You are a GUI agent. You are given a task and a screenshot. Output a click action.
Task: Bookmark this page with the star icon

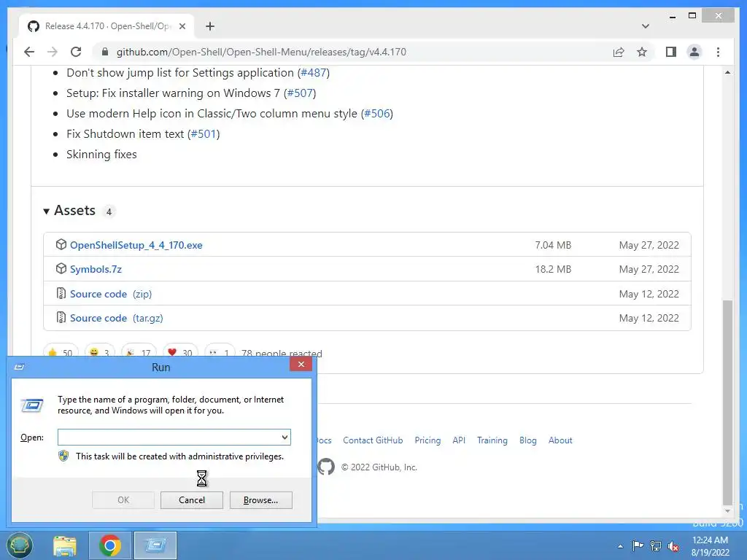pyautogui.click(x=642, y=52)
